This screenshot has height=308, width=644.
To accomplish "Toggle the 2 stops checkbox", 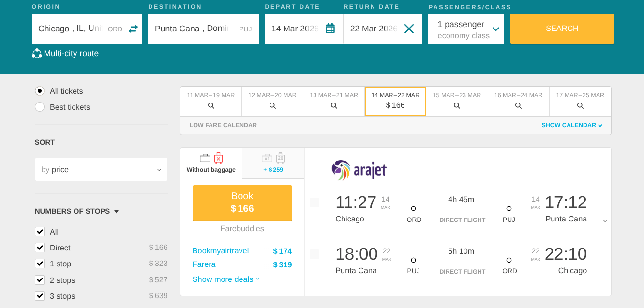I will (x=40, y=280).
